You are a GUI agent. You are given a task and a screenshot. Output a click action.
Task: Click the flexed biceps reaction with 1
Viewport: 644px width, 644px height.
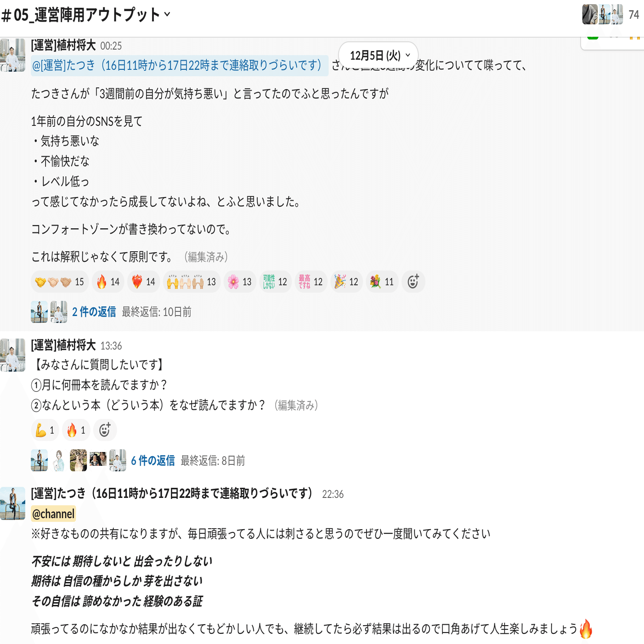[x=45, y=430]
